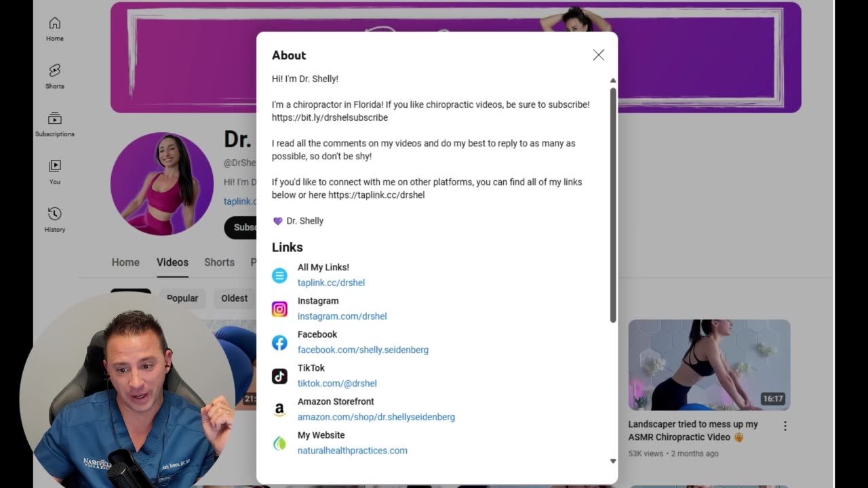868x488 pixels.
Task: Click the @DrShe channel handle text
Action: (240, 163)
